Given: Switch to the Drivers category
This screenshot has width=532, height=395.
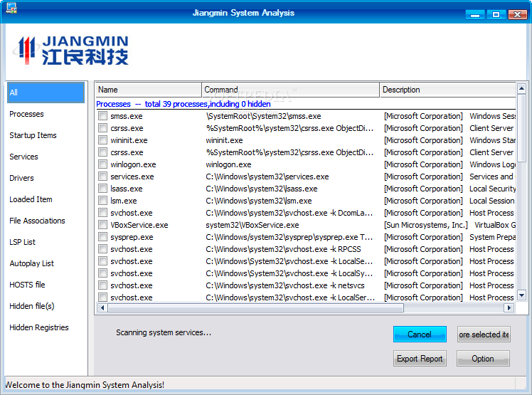Looking at the screenshot, I should click(x=22, y=178).
